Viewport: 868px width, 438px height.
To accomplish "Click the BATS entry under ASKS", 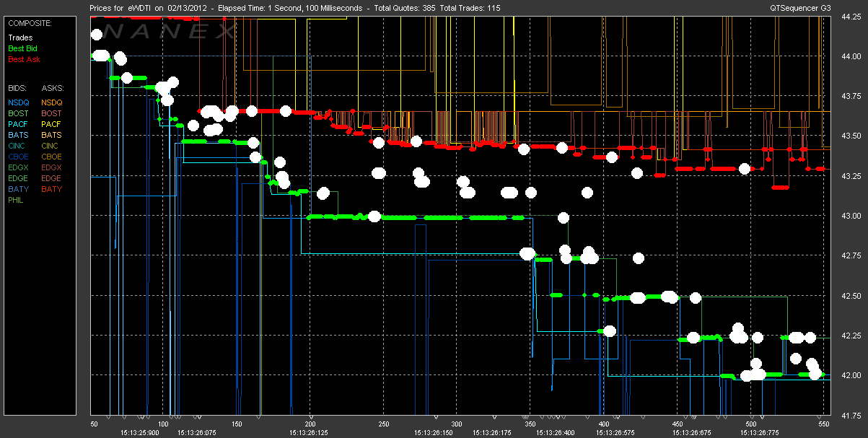I will pyautogui.click(x=51, y=135).
